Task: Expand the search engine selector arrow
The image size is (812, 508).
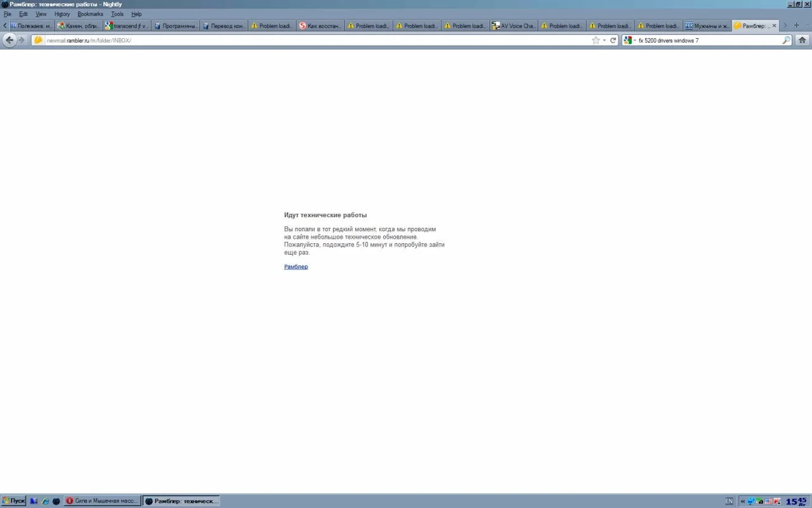Action: click(x=634, y=41)
